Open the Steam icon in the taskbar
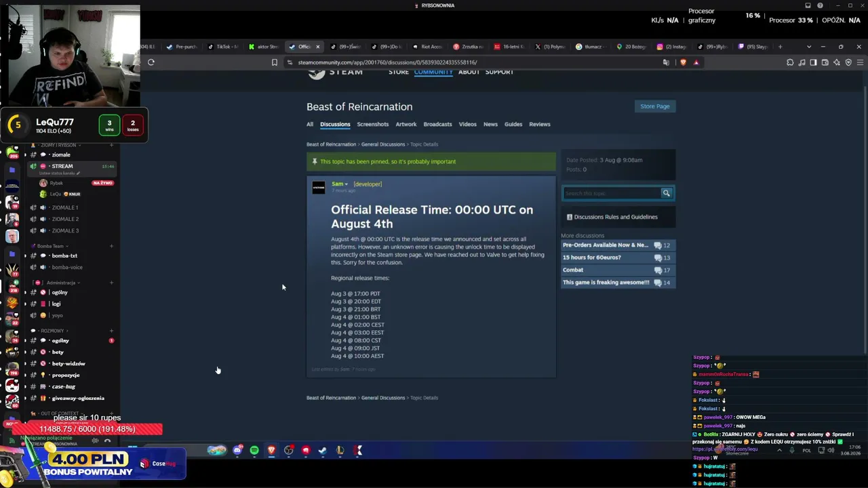Viewport: 868px width, 488px height. (x=323, y=450)
